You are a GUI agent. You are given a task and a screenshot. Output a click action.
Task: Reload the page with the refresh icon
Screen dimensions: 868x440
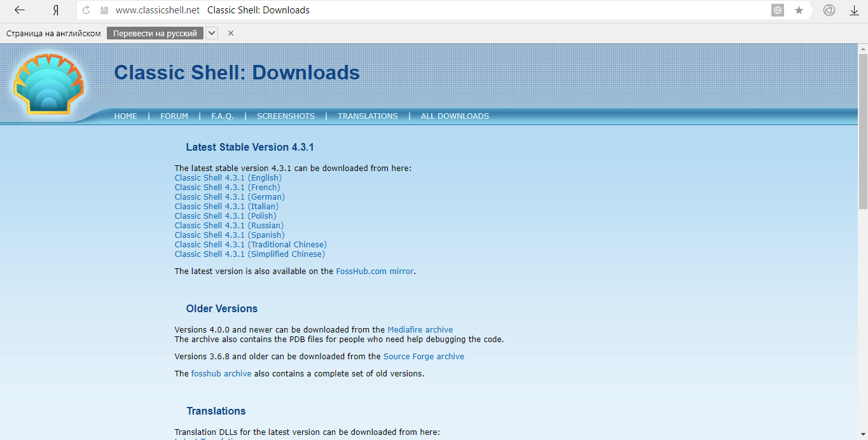(86, 10)
